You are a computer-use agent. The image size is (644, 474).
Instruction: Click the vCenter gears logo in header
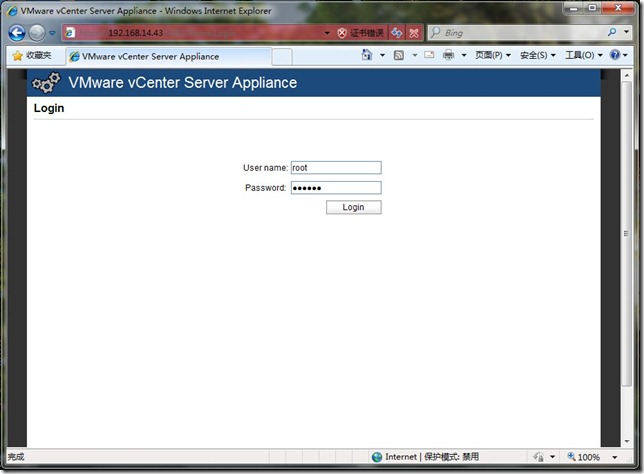click(46, 83)
